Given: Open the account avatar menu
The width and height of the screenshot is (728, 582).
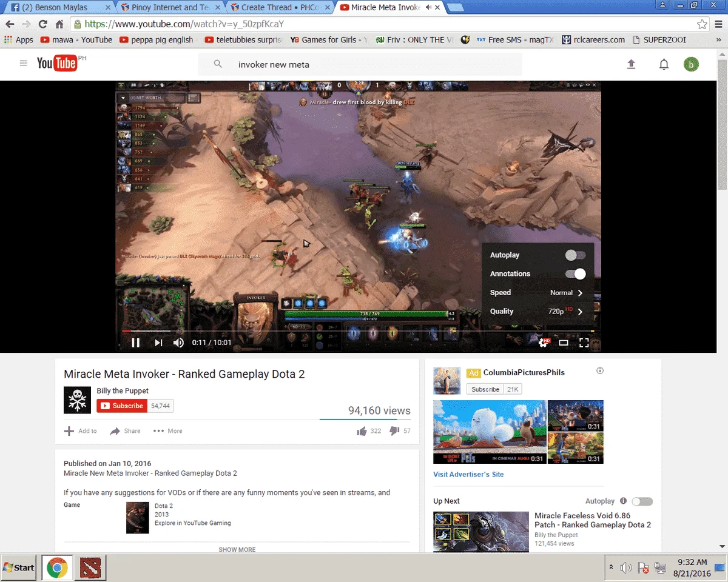Looking at the screenshot, I should point(691,64).
